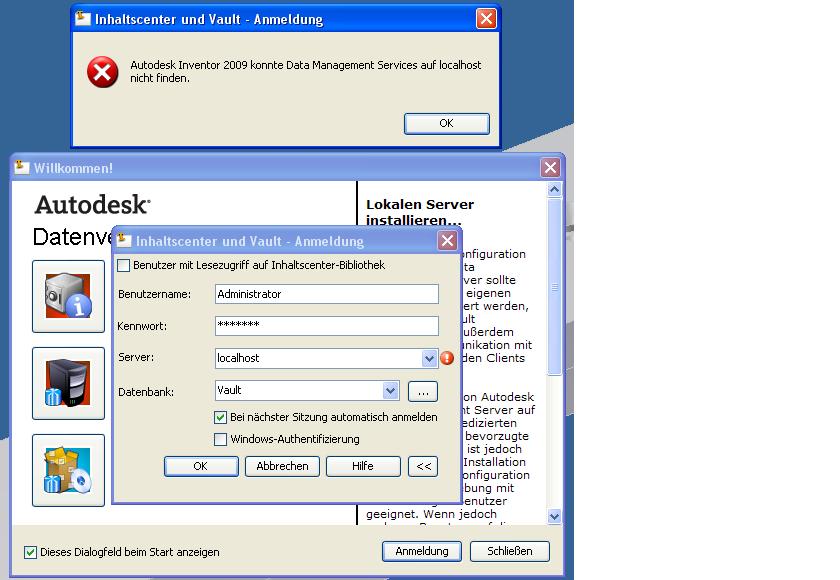Click the browse ... button beside Datenbank
This screenshot has height=580, width=840.
pyautogui.click(x=423, y=391)
